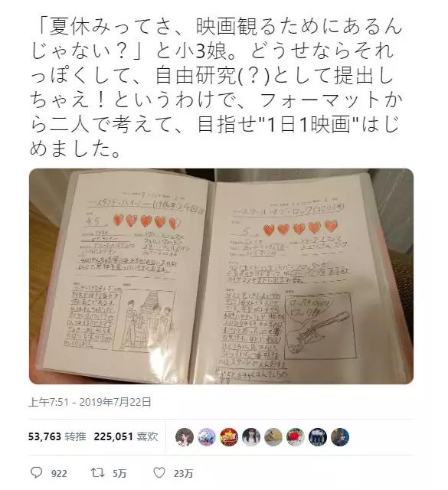The height and width of the screenshot is (490, 448).
Task: Click the 922 reply count
Action: tap(59, 474)
